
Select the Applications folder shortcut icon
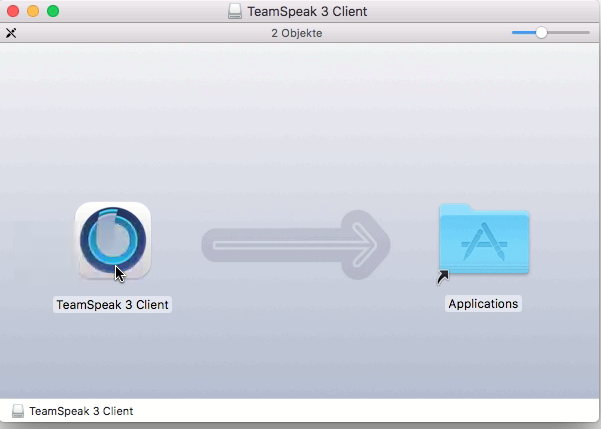tap(484, 239)
